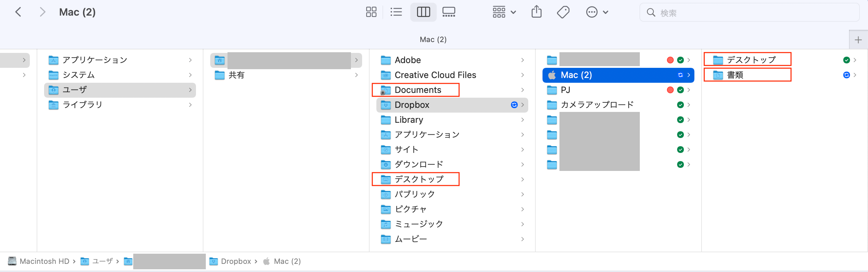Select the Mac (2) tab

click(433, 40)
